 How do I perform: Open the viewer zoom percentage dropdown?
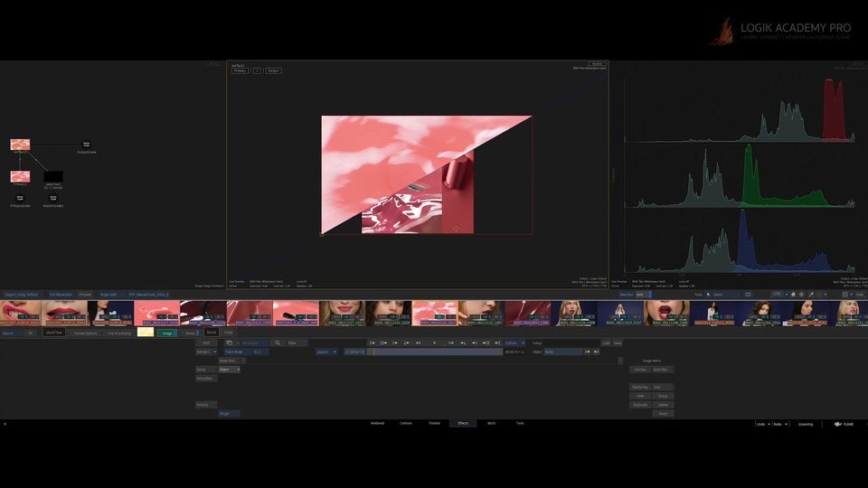780,295
